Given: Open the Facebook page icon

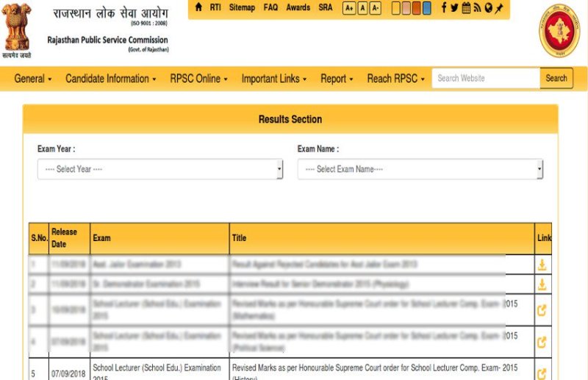Looking at the screenshot, I should [444, 7].
